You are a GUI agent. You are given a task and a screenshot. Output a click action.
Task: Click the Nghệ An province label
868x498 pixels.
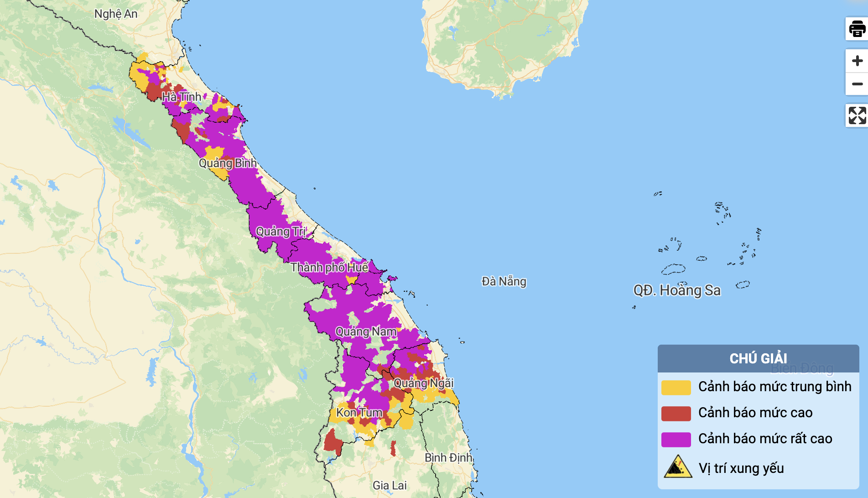(x=116, y=14)
